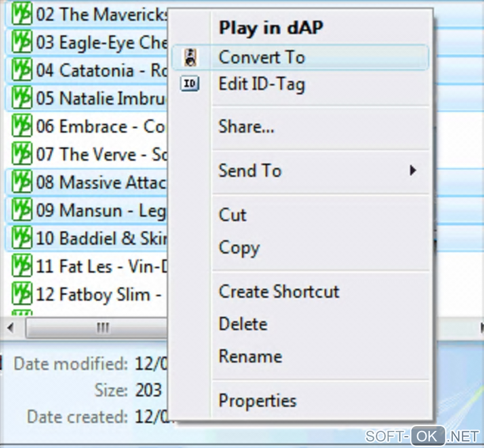Choose Share... from context menu
Image resolution: width=484 pixels, height=448 pixels.
click(300, 127)
